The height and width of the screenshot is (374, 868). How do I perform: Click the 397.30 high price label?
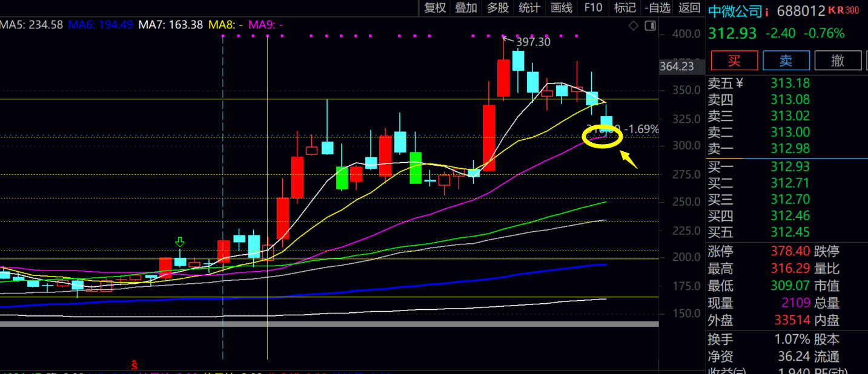tap(532, 42)
